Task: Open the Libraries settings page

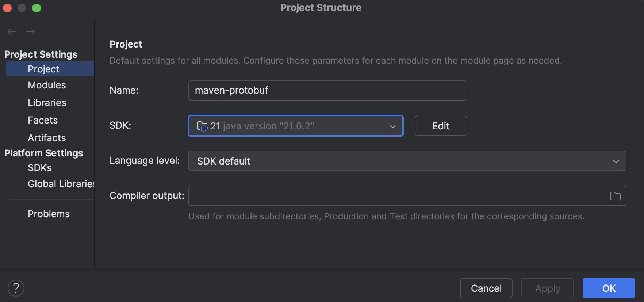Action: 47,102
